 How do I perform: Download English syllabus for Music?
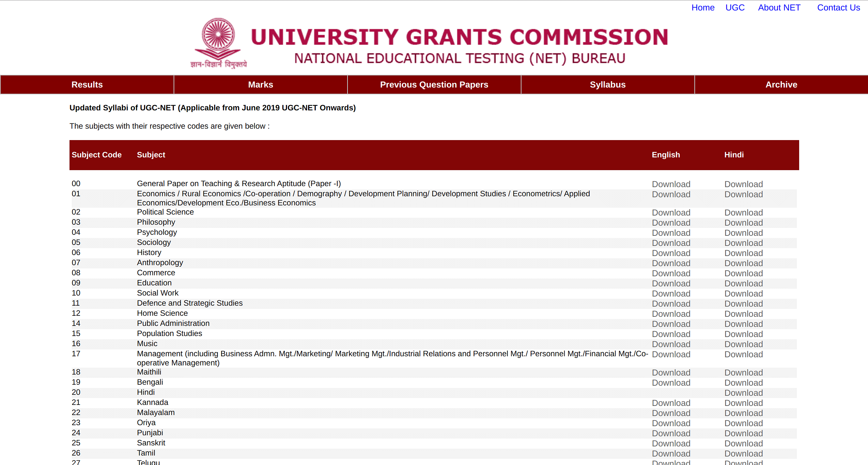point(671,344)
